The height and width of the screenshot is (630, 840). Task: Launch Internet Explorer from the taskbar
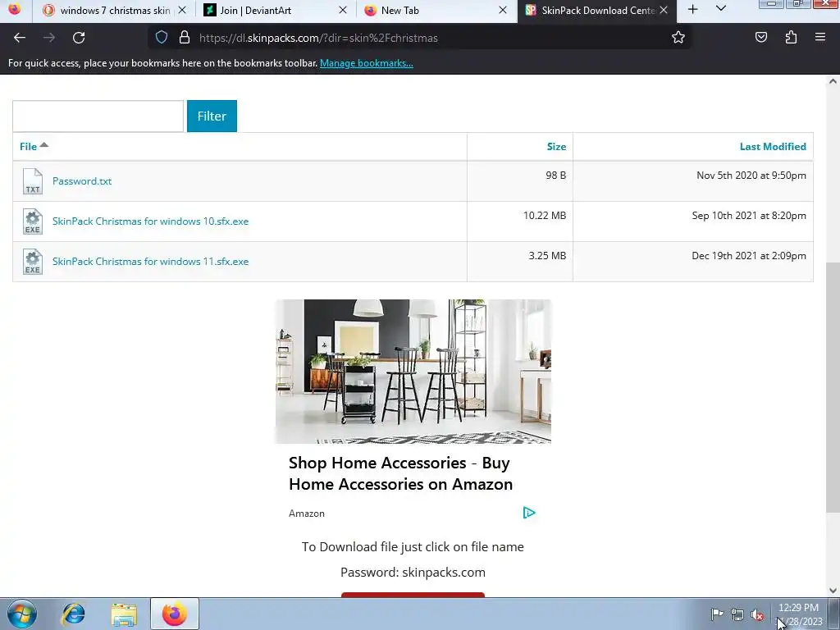[x=73, y=614]
